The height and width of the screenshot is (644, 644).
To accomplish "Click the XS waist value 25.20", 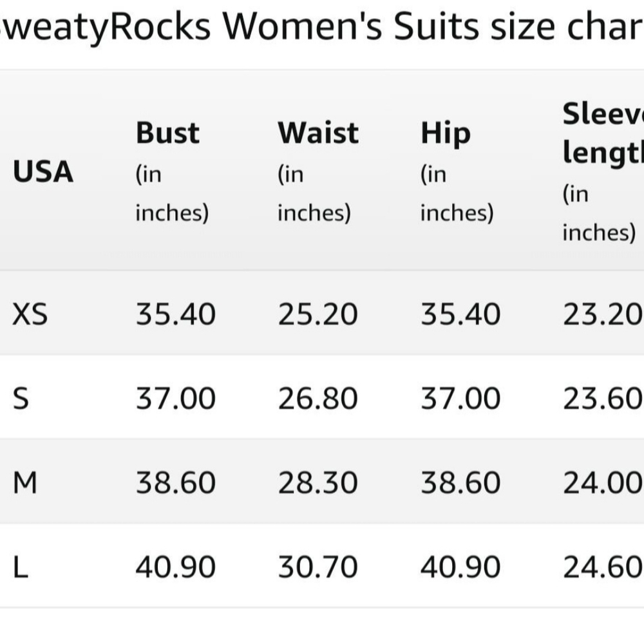I will click(x=317, y=314).
